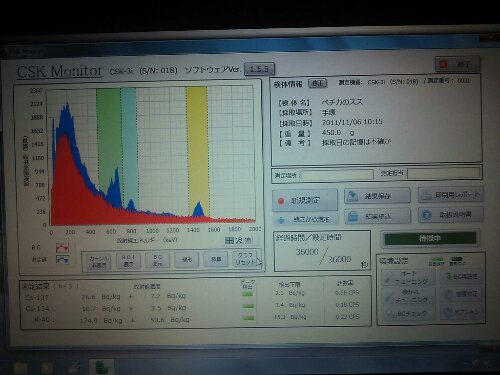
Task: Click the green taskbar application icon
Action: tap(101, 367)
